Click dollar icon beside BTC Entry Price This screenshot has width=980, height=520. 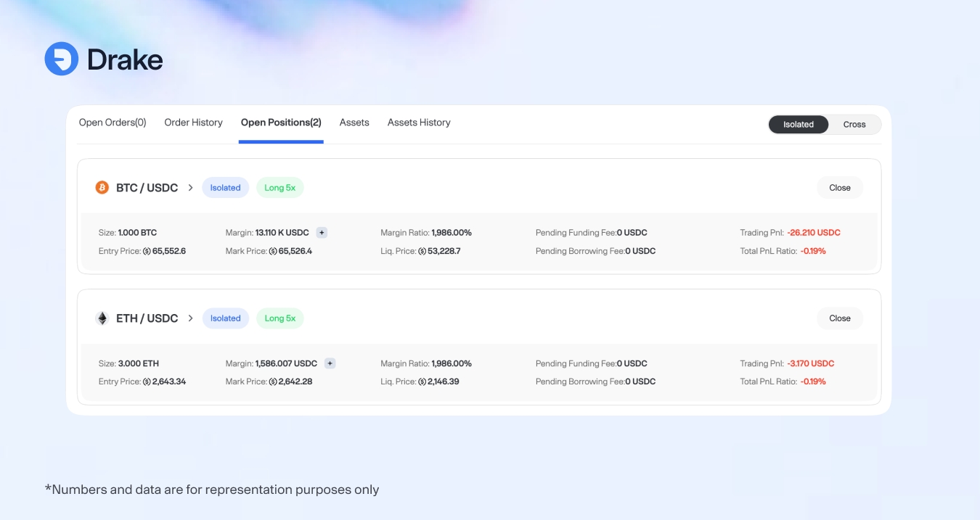click(x=147, y=251)
